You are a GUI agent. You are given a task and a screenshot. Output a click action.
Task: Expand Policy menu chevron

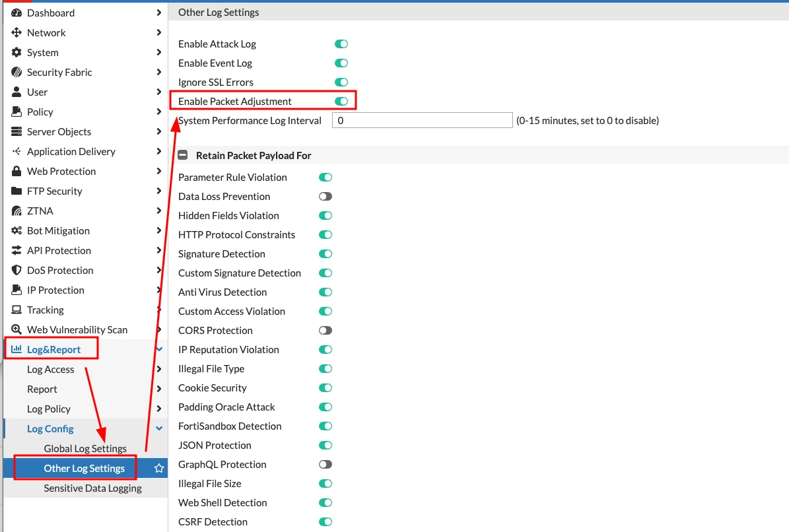[159, 112]
